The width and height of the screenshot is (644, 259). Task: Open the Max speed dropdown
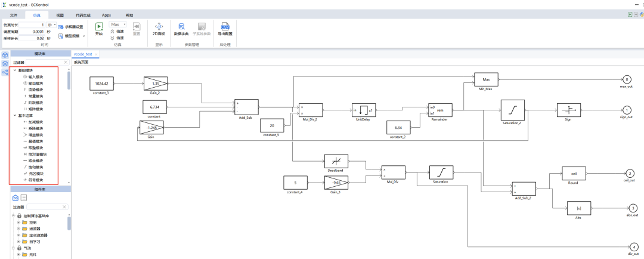point(117,24)
